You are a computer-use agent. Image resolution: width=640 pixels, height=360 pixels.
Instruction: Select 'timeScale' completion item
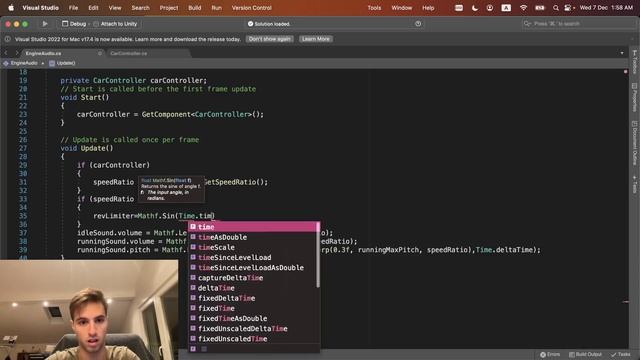253,247
